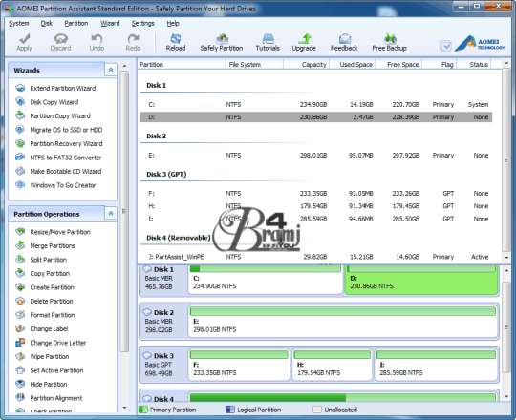
Task: Click the Undo toolbar icon
Action: pos(97,42)
